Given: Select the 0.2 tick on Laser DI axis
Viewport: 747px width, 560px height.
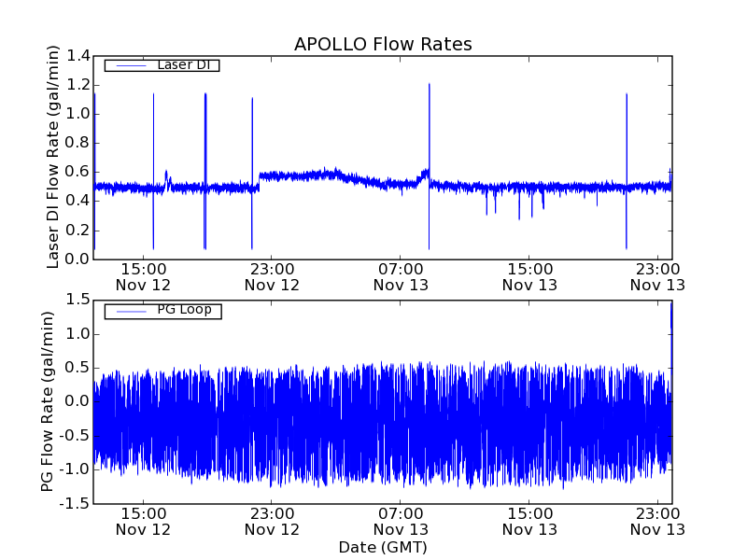Looking at the screenshot, I should click(x=78, y=231).
